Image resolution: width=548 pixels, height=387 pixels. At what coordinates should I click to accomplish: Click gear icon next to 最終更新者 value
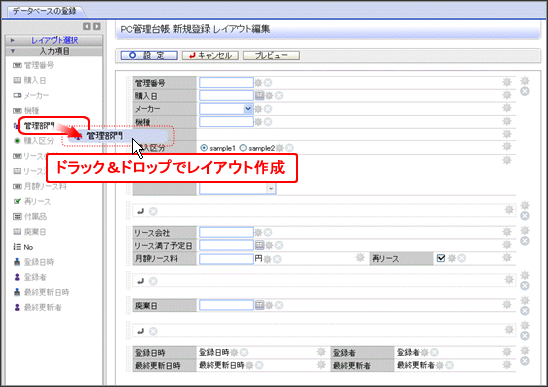pos(440,365)
